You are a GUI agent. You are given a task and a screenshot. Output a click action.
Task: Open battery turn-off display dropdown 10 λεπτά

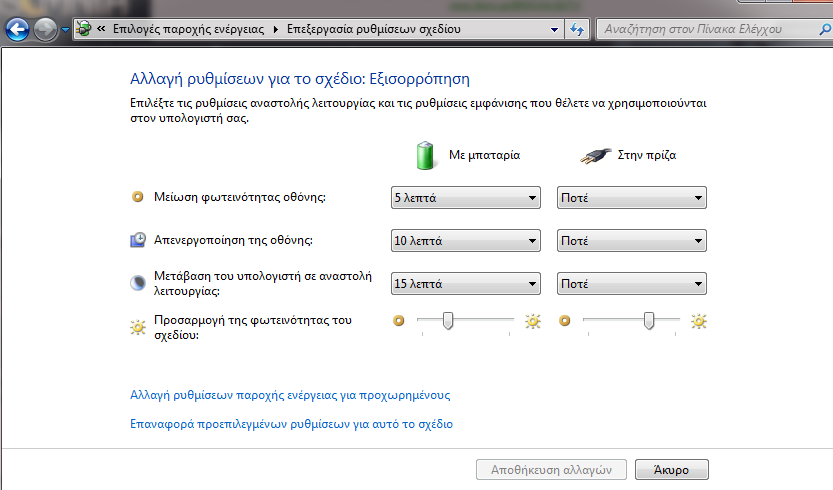(x=466, y=241)
